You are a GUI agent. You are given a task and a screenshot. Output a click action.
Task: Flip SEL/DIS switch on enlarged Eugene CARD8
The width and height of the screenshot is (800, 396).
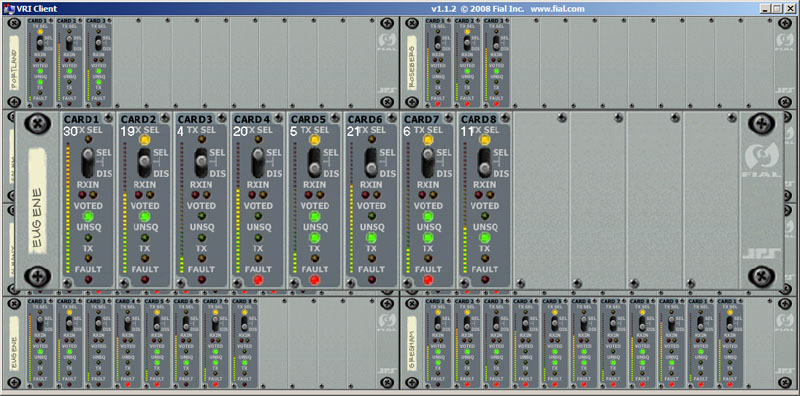pyautogui.click(x=485, y=162)
